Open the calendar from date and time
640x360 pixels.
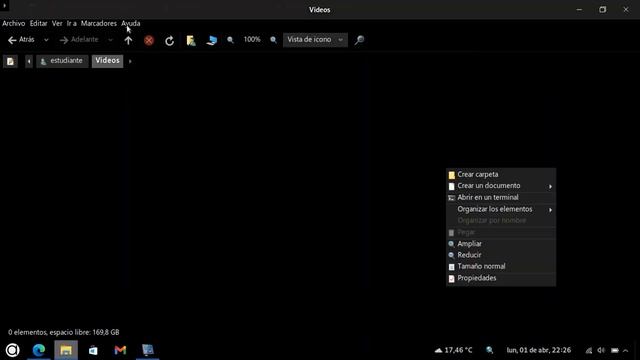538,350
